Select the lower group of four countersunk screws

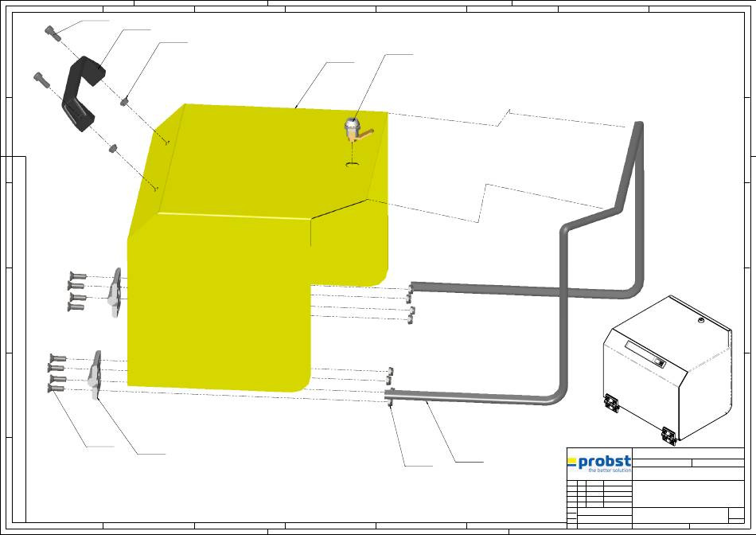[57, 373]
